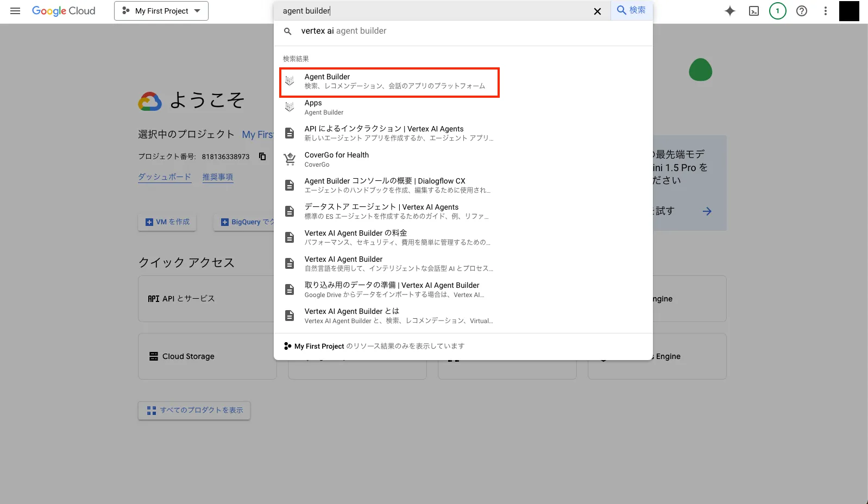Click the document icon beside 'Vertex AI Agent Builder の料金'

(290, 237)
